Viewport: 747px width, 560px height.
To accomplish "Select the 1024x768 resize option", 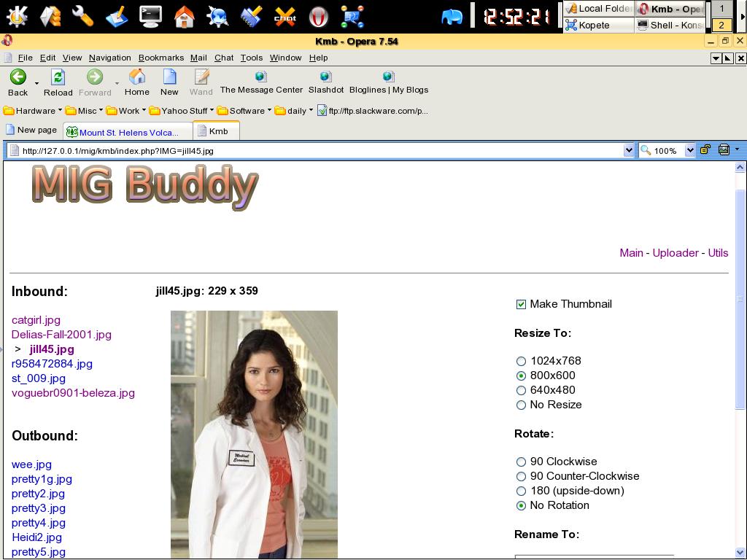I will click(x=521, y=361).
